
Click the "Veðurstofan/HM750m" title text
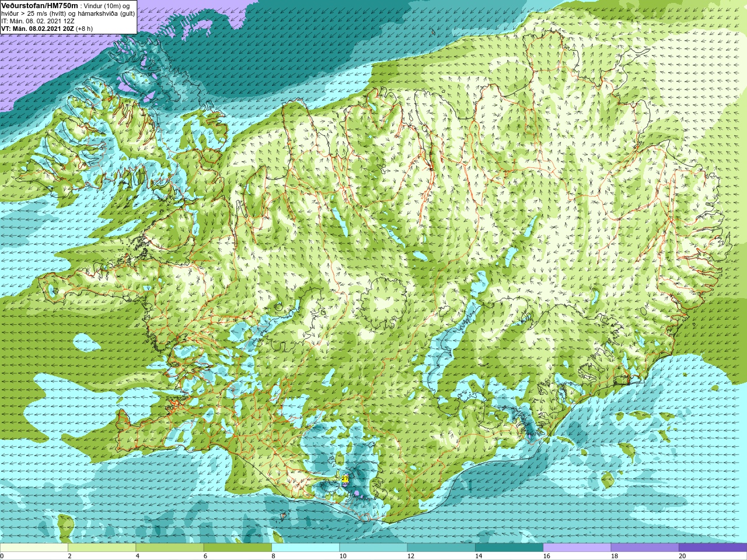(x=40, y=5)
